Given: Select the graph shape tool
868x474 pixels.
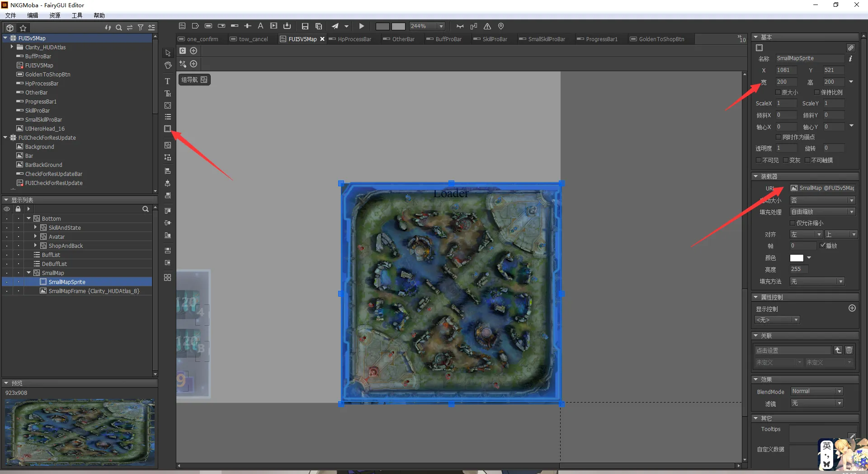Looking at the screenshot, I should [168, 105].
